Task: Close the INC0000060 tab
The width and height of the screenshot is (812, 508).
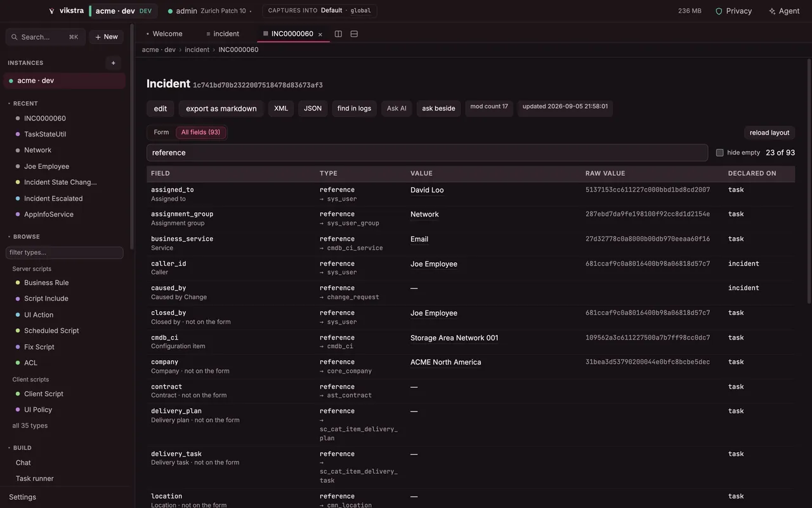Action: point(320,34)
